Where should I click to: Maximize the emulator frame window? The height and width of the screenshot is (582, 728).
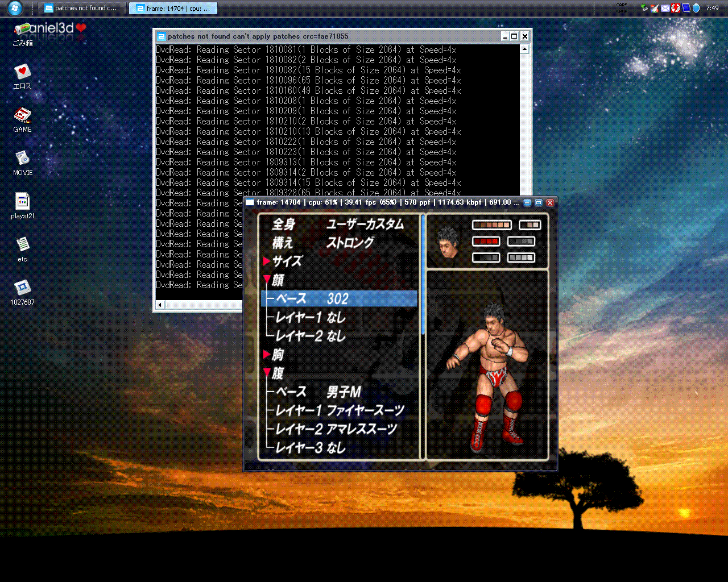pyautogui.click(x=539, y=202)
